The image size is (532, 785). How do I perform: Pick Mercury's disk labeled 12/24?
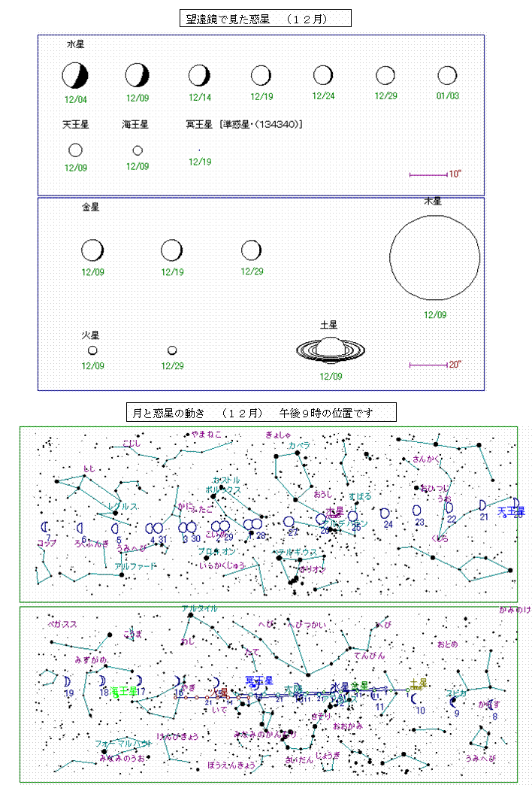pos(323,75)
